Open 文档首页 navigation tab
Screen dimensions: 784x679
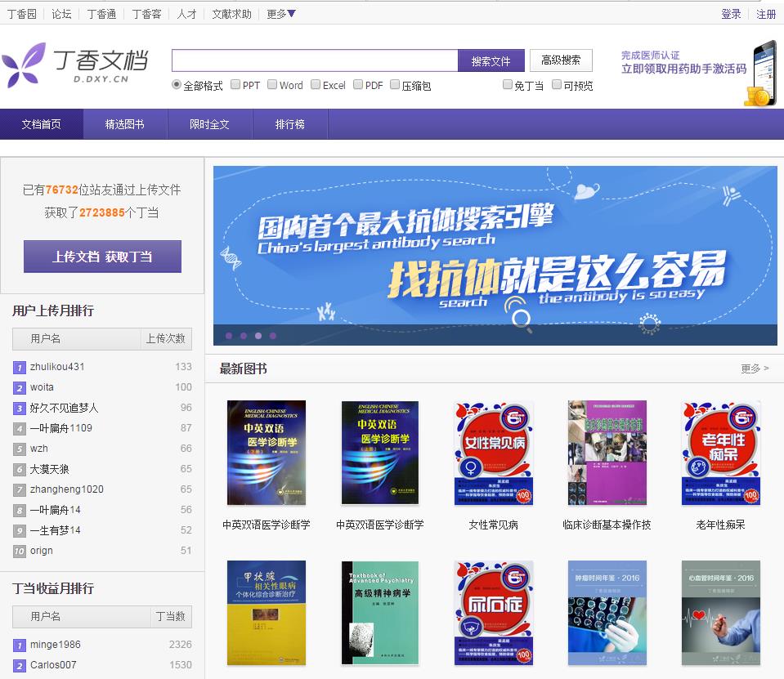point(42,124)
